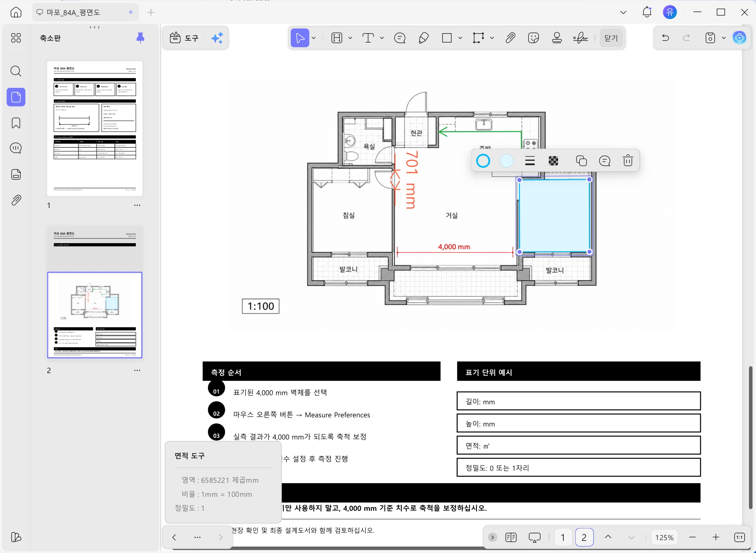This screenshot has width=756, height=553.
Task: Open the bookmarks panel
Action: coord(16,123)
